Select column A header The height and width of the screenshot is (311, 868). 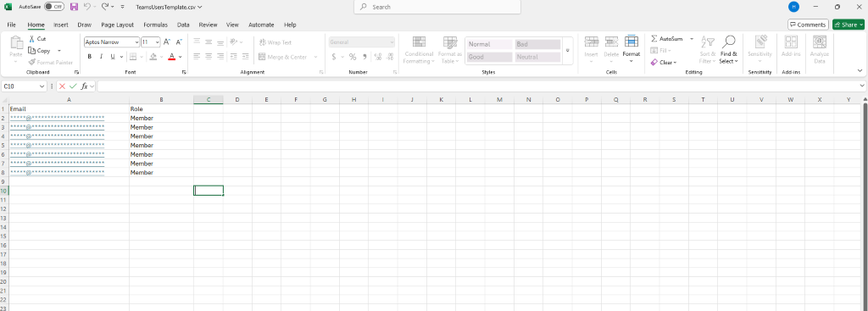[x=69, y=100]
